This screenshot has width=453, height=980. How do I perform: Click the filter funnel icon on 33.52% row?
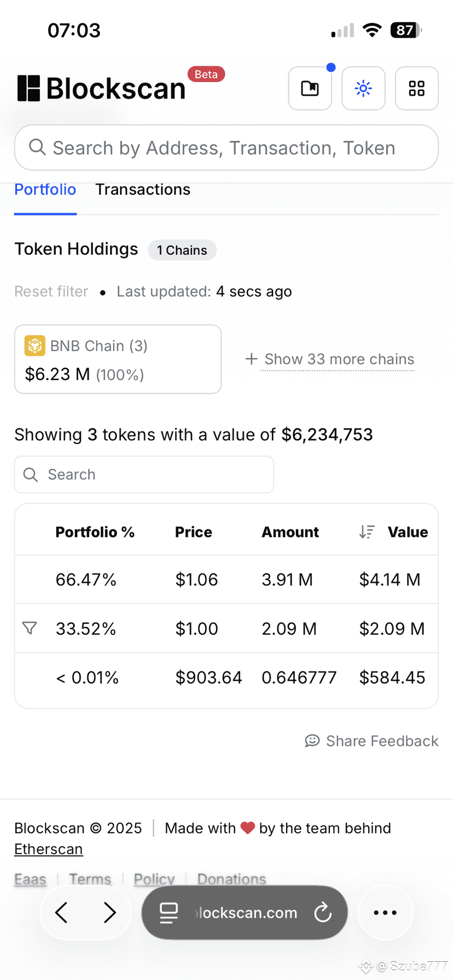(x=30, y=628)
